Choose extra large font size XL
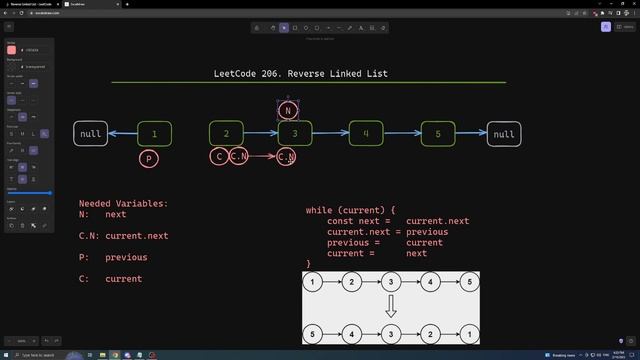 pyautogui.click(x=44, y=133)
